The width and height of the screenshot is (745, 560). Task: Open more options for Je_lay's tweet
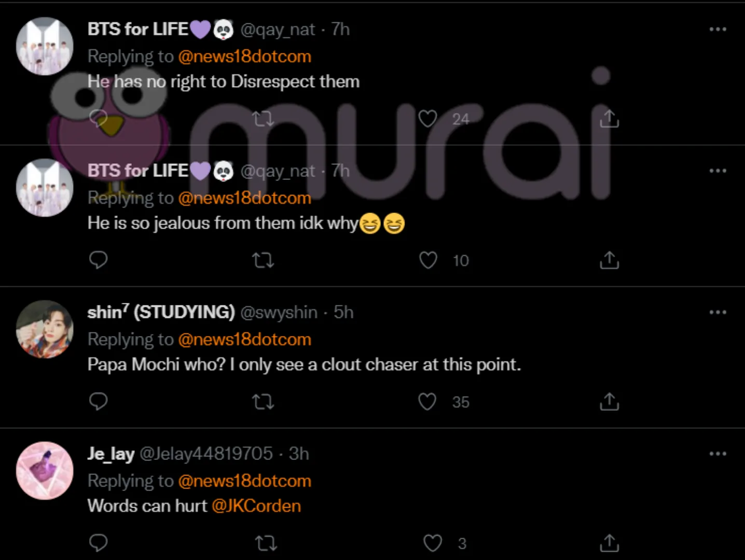(718, 454)
